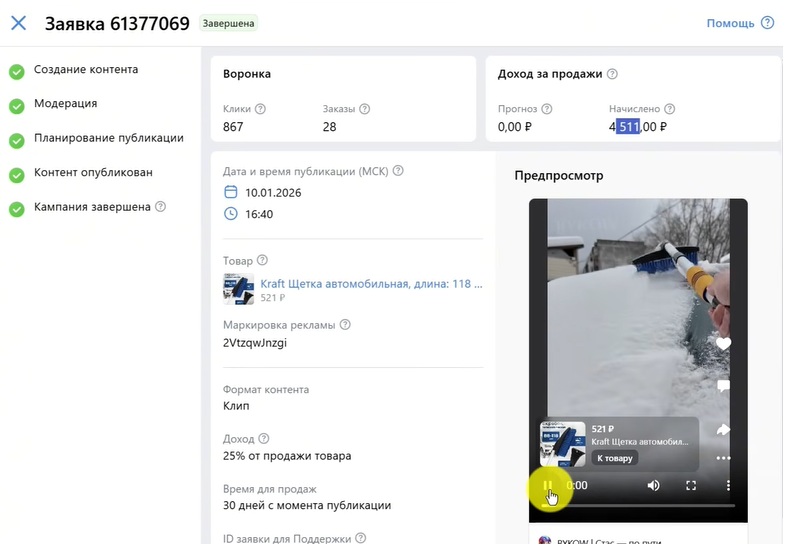Select the Создание контента step
Screen dimensions: 806x555
(x=86, y=69)
